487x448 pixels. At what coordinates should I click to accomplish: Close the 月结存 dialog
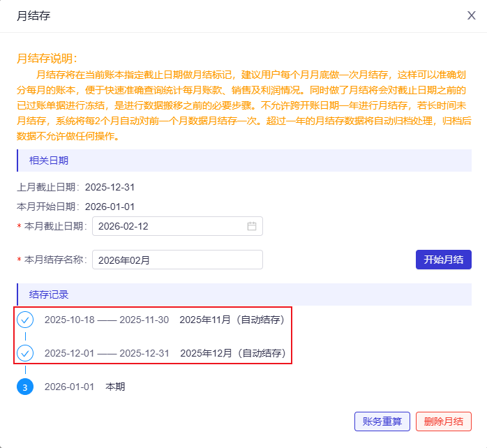pyautogui.click(x=471, y=15)
